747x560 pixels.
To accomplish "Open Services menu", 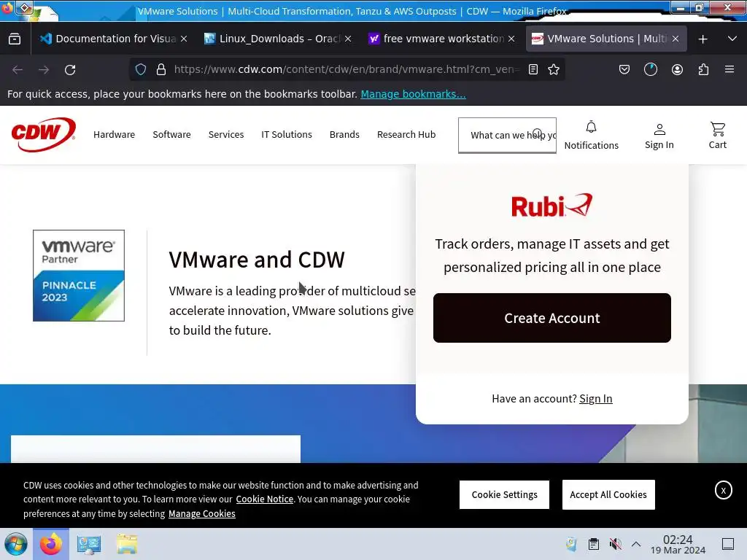I will [x=226, y=135].
